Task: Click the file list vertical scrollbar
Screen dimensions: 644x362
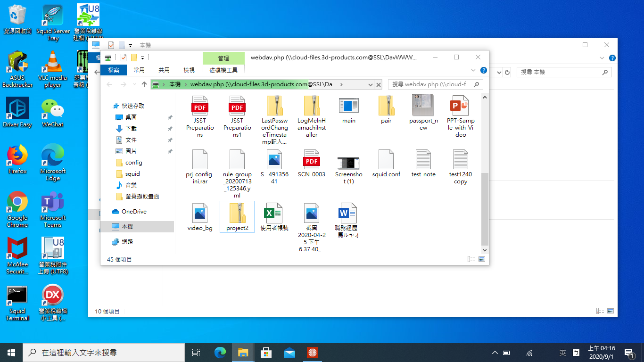Action: coord(485,207)
